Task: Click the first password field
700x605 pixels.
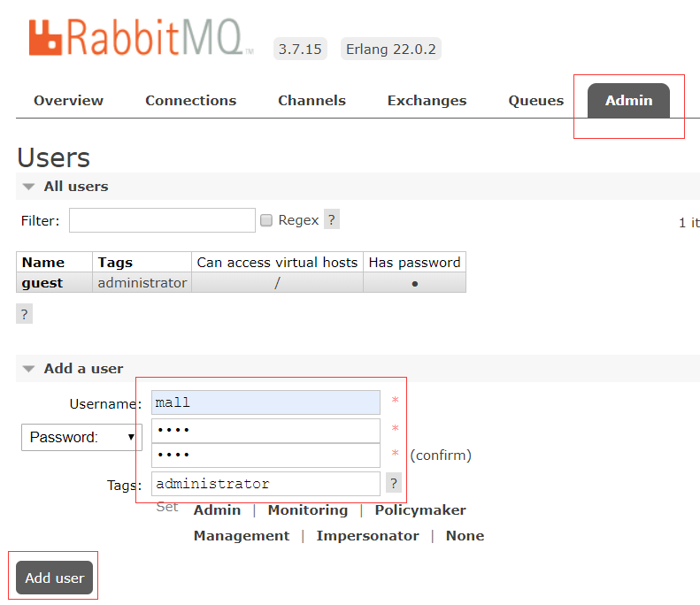Action: (x=265, y=430)
